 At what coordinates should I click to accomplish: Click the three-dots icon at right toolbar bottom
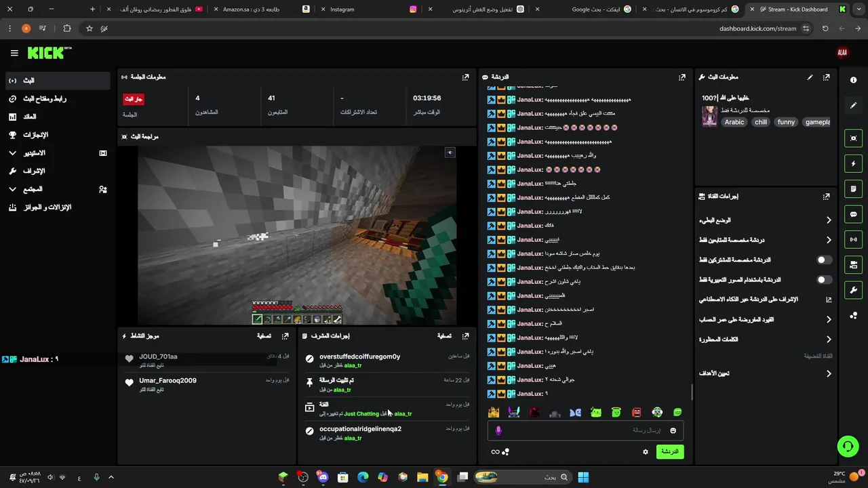[x=853, y=315]
